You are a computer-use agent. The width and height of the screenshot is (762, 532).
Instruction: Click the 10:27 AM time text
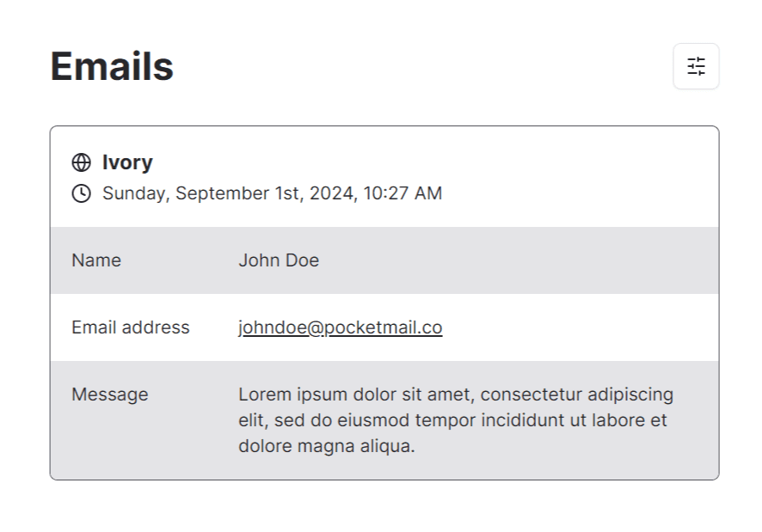[403, 193]
